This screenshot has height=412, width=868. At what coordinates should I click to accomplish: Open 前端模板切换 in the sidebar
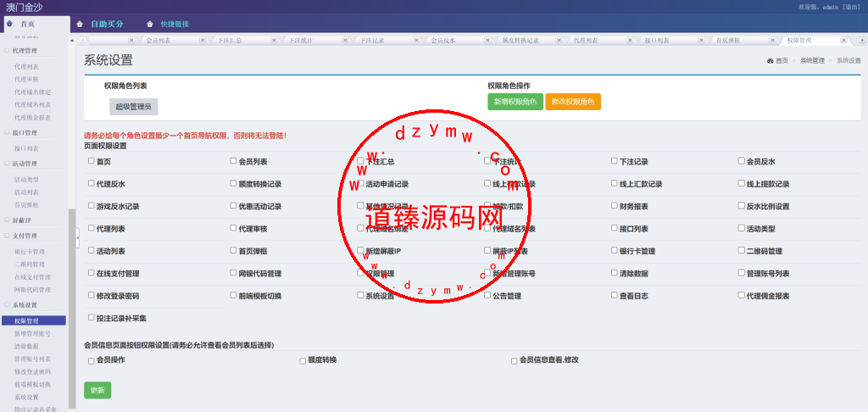tap(33, 384)
